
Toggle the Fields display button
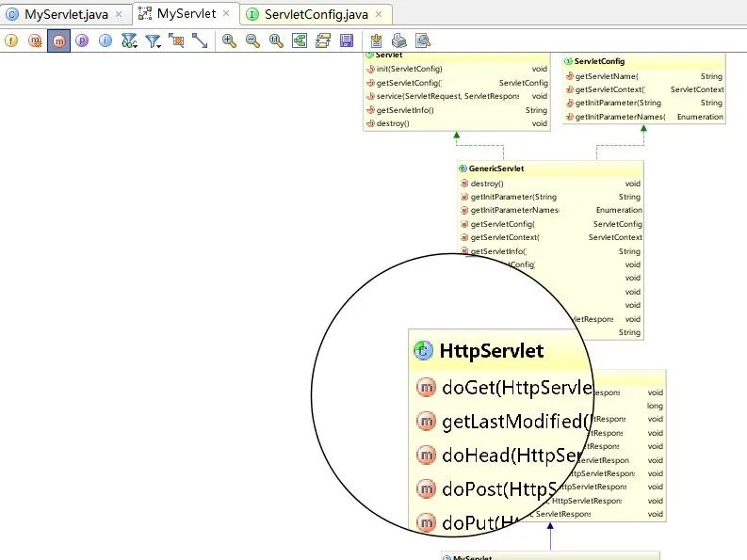[11, 41]
